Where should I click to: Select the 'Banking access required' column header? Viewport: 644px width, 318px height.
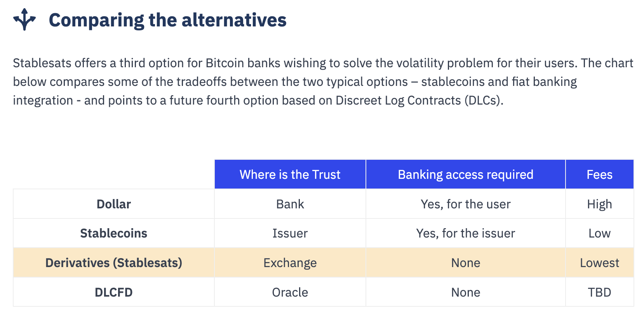pos(465,175)
